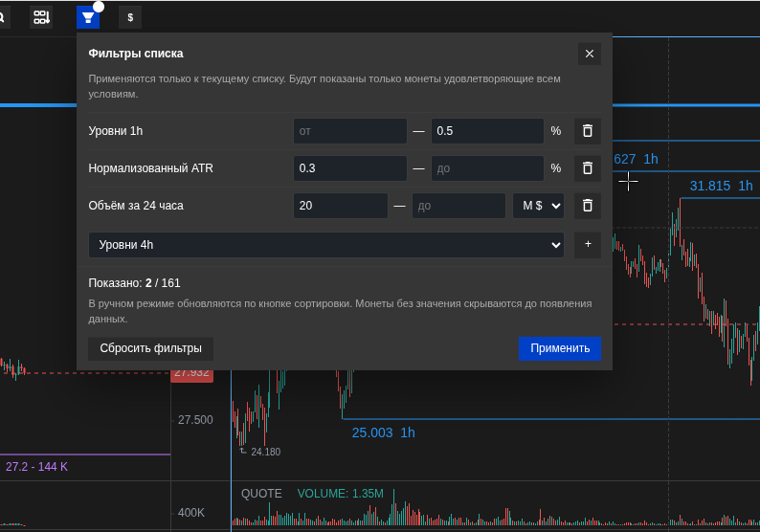
Task: Add the selected filter with plus button
Action: coord(588,245)
